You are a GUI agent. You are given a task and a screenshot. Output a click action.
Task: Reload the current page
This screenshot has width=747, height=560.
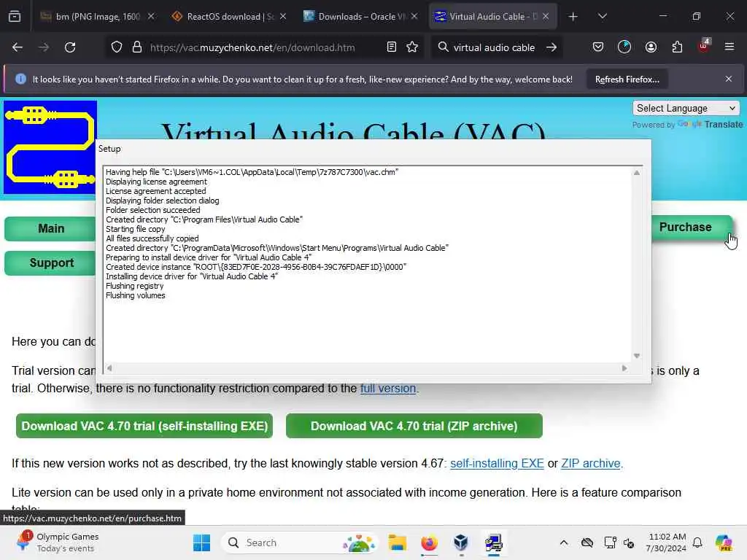point(70,47)
